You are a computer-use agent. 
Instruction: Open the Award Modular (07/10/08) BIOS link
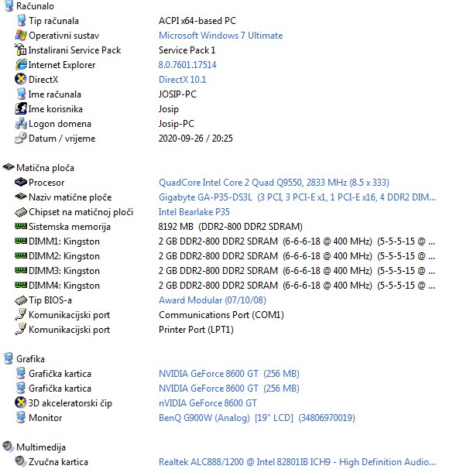coord(212,300)
